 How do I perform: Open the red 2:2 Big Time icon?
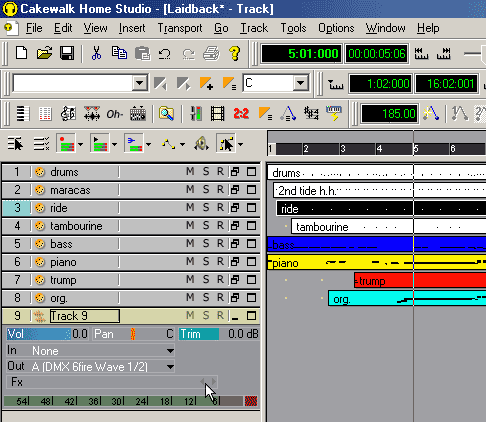(x=241, y=114)
